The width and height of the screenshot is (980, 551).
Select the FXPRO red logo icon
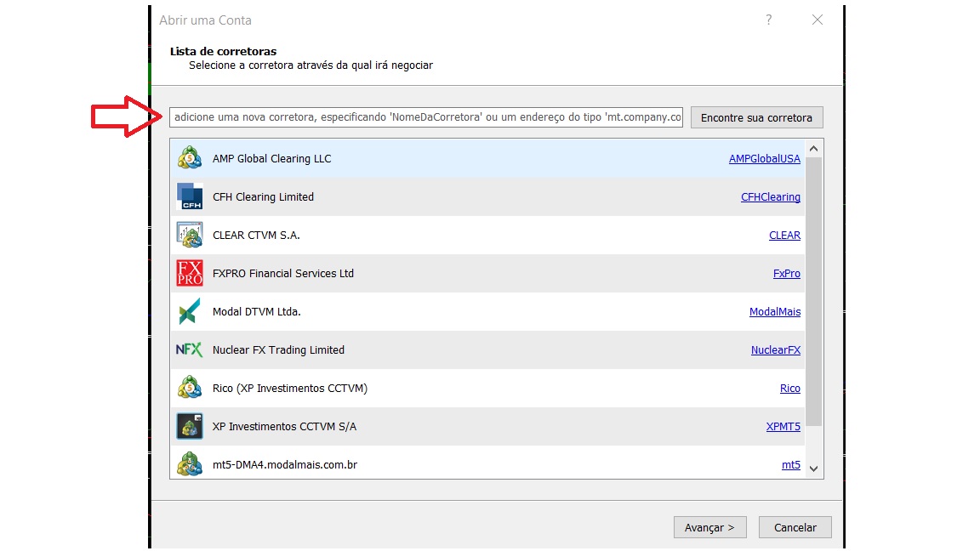coord(189,274)
